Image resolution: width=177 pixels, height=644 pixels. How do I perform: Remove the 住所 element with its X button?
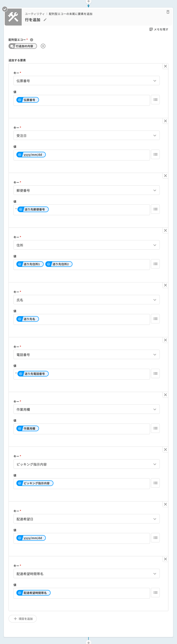(165, 231)
